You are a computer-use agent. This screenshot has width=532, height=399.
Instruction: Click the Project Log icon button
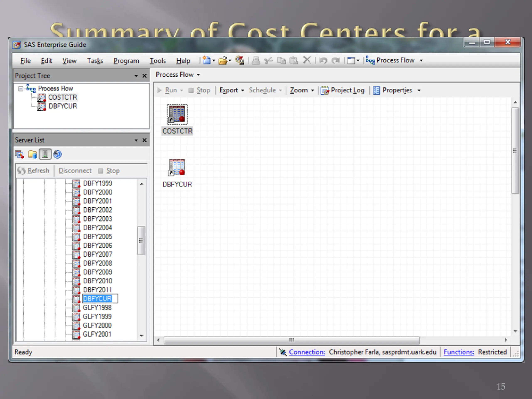click(x=325, y=90)
